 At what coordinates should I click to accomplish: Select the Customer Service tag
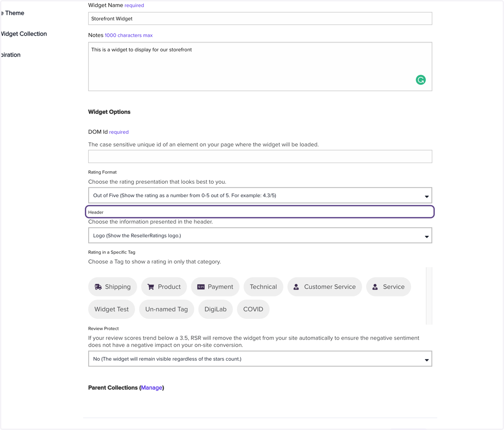point(325,287)
